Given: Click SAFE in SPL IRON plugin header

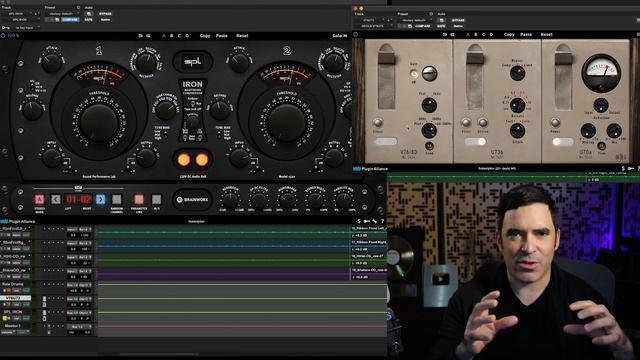Looking at the screenshot, I should point(88,19).
